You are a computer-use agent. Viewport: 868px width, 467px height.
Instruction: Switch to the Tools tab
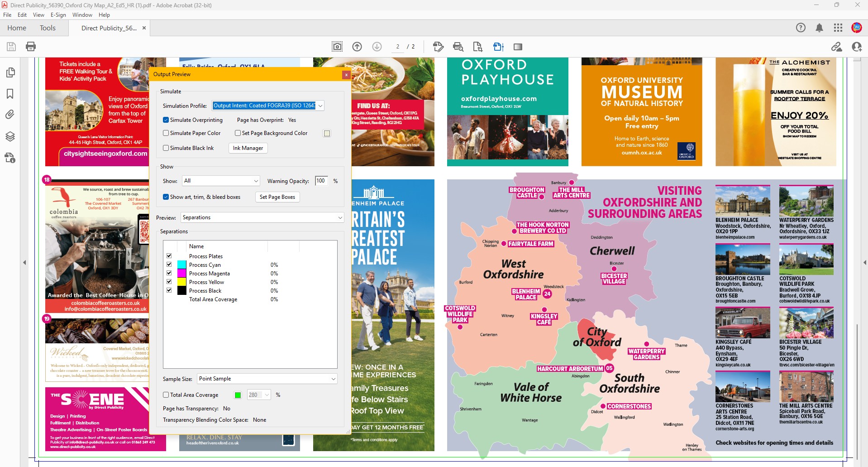(x=48, y=28)
